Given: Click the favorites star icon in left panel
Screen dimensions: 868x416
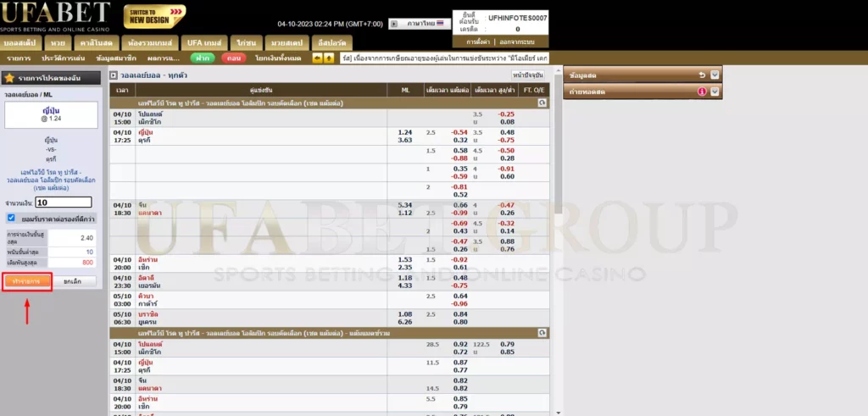Looking at the screenshot, I should (x=9, y=77).
